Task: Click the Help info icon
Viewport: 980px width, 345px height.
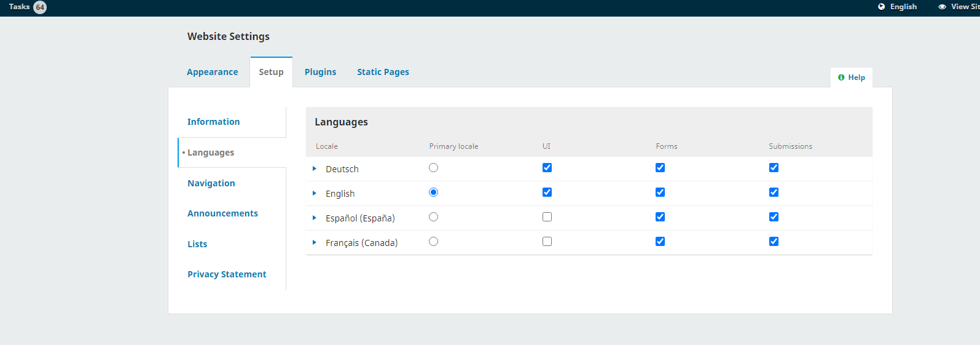Action: [841, 77]
